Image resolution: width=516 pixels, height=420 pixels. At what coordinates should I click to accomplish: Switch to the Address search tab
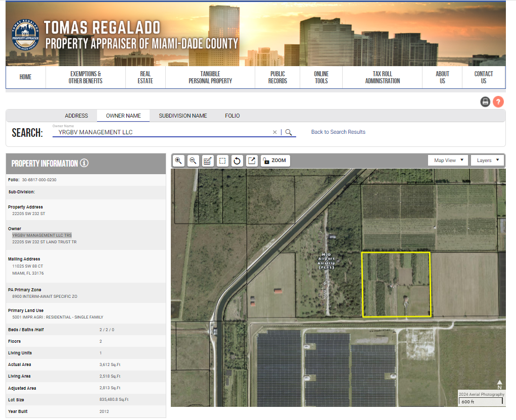coord(76,116)
